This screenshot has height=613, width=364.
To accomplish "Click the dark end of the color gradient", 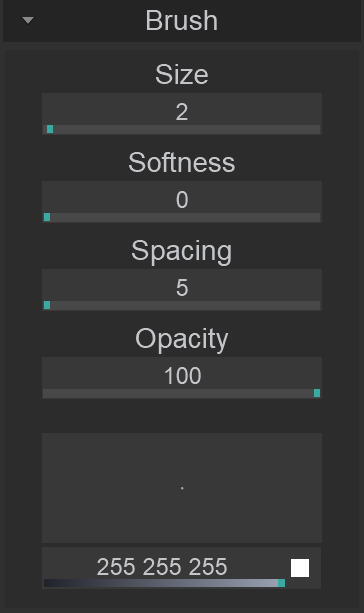I will coord(49,583).
